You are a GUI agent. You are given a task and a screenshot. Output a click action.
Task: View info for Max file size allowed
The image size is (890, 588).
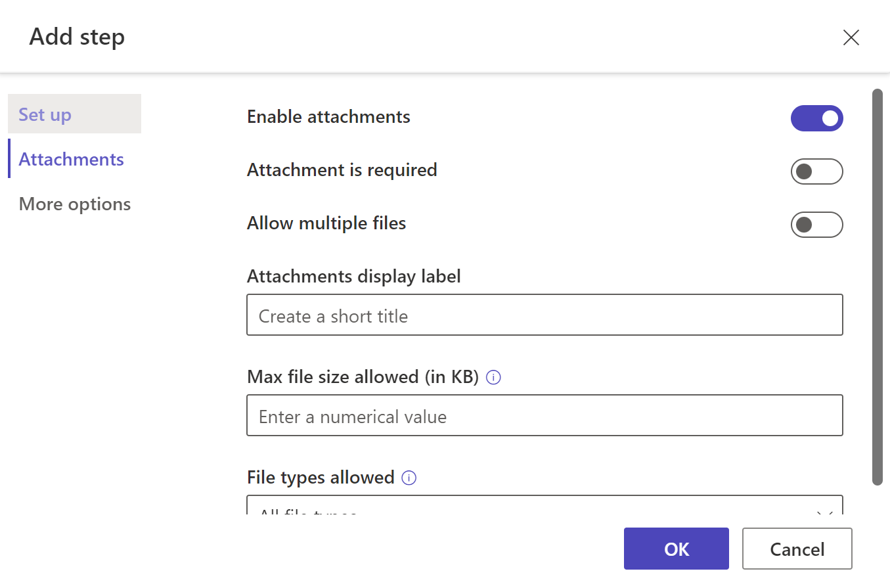[493, 377]
